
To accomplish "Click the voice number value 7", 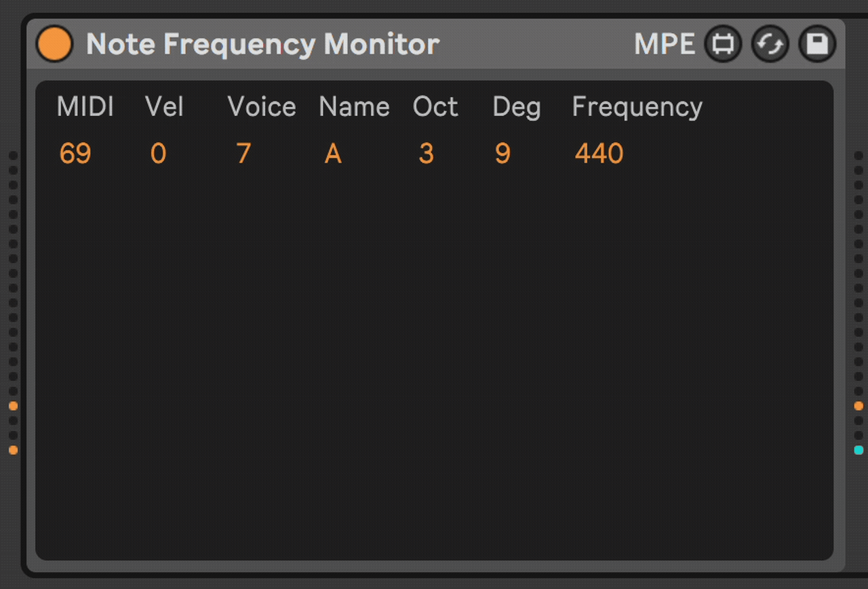I will [x=243, y=154].
